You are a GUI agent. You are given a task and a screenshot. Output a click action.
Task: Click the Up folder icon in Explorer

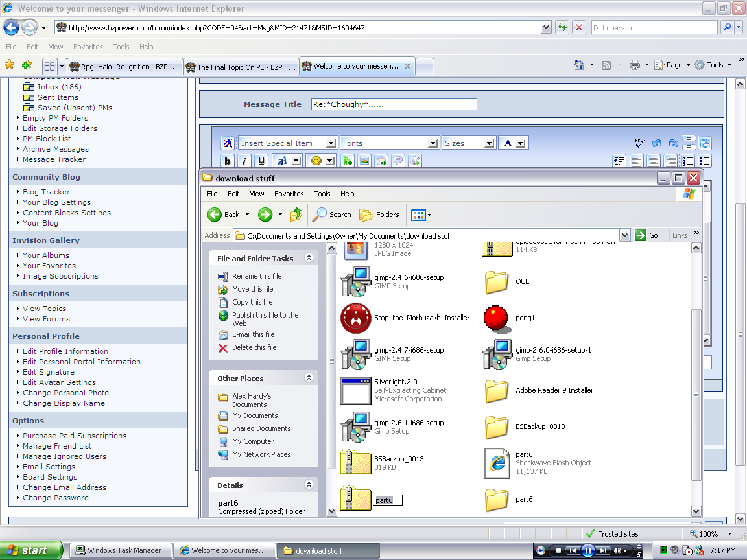click(296, 215)
